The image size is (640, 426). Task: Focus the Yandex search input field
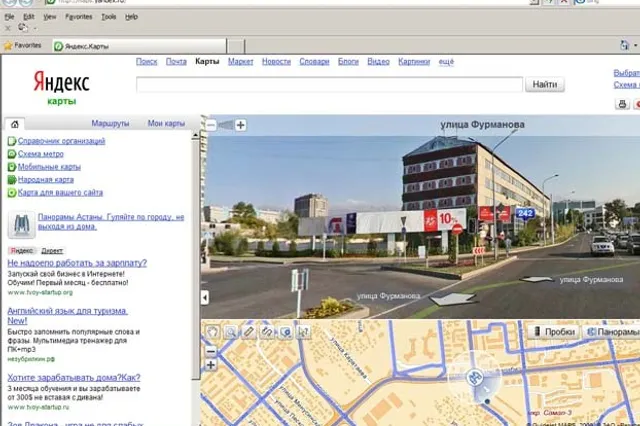[329, 84]
